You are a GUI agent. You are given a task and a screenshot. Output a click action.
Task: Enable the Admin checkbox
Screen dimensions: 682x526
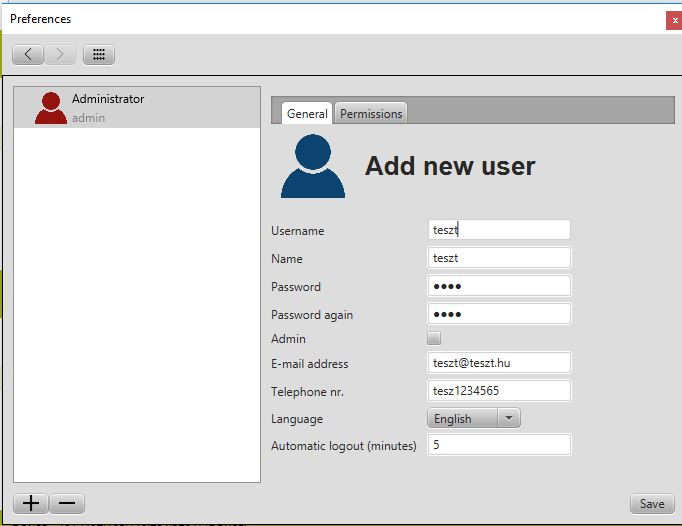point(434,339)
